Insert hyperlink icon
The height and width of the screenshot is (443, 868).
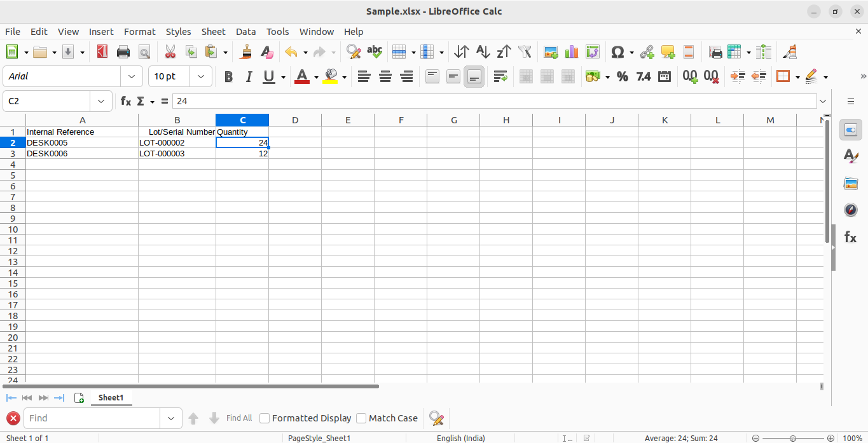(x=647, y=52)
